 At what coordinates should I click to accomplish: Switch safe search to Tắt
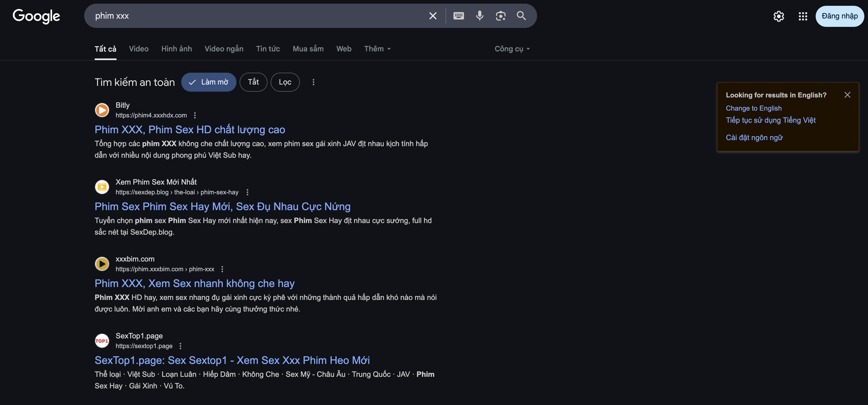[253, 82]
